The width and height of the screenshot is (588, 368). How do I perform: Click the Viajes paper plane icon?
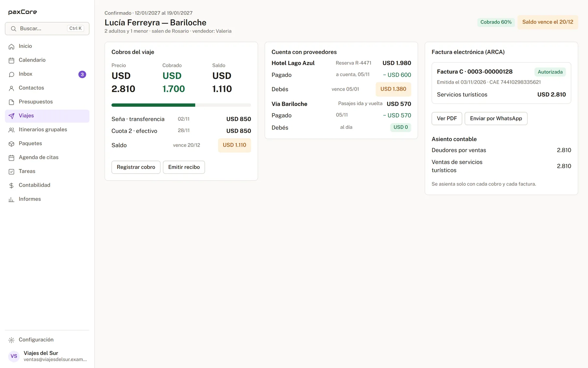tap(11, 116)
